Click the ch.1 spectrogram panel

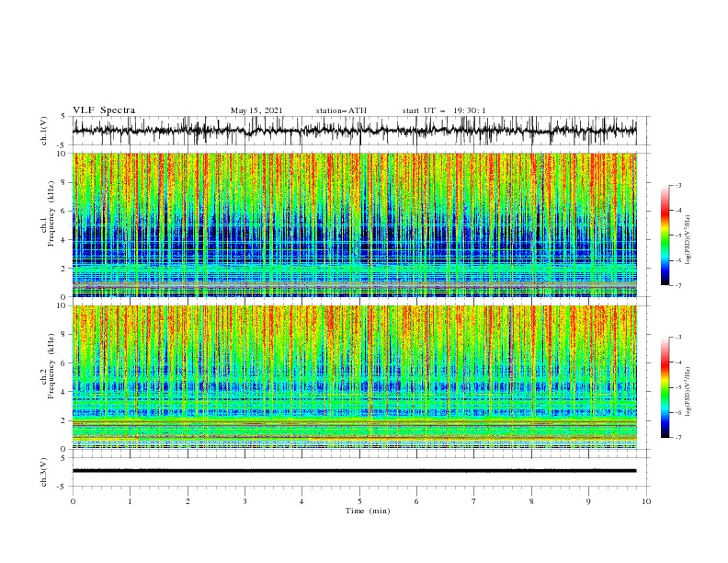point(355,224)
